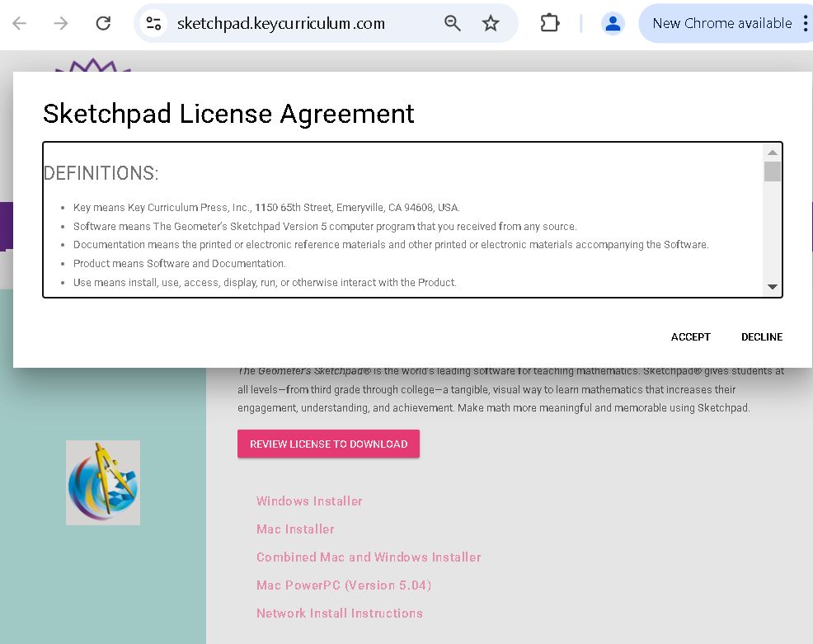Click the license text scrollbar thumb

pyautogui.click(x=773, y=172)
